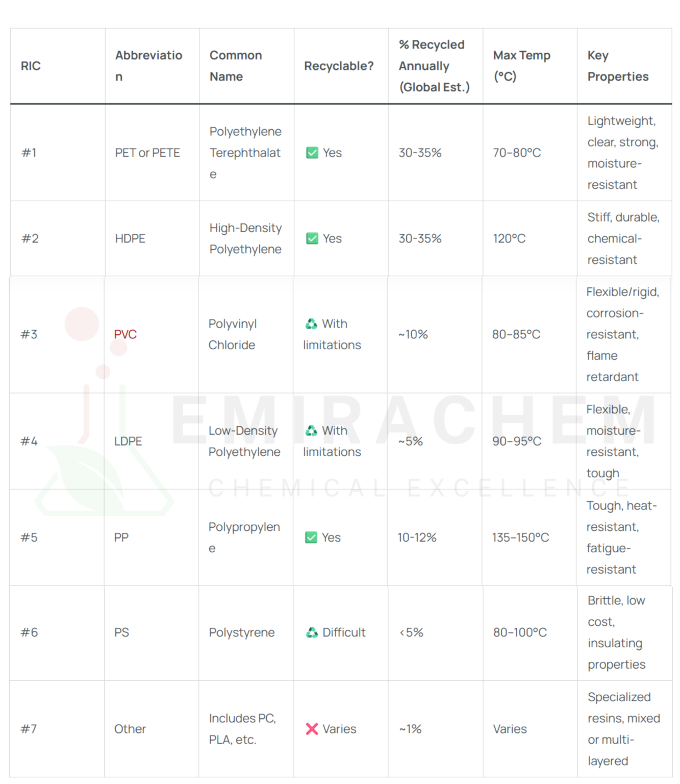Click the green checkmark icon beside HDPE's Yes
The width and height of the screenshot is (680, 784).
(x=312, y=238)
